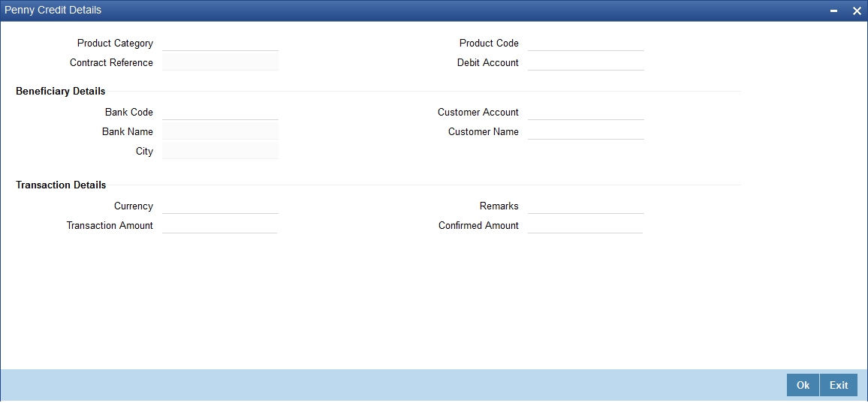Focus the Contract Reference field
868x406 pixels.
point(220,62)
